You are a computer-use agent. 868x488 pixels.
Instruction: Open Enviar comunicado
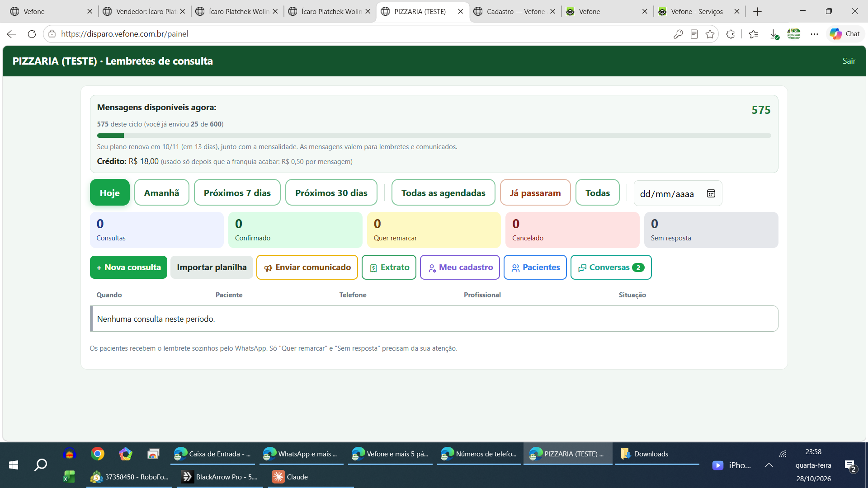pyautogui.click(x=307, y=267)
